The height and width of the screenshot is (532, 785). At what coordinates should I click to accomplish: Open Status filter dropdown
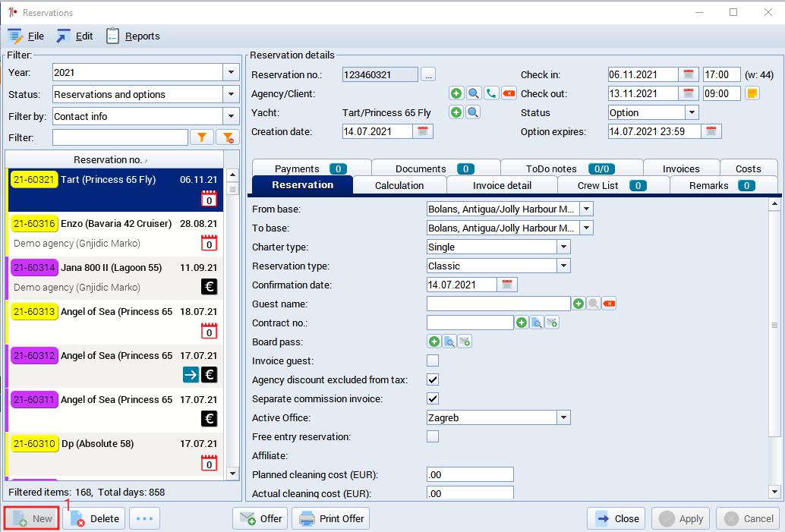coord(231,95)
